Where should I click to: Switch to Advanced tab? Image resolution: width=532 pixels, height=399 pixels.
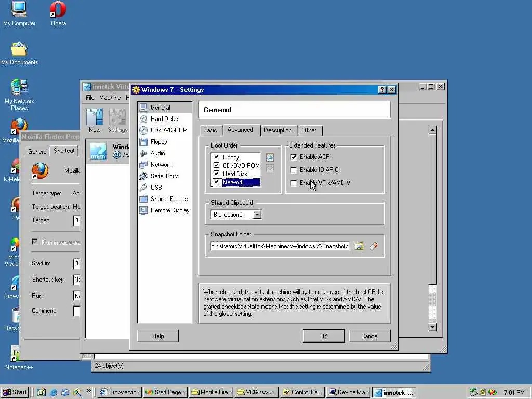(240, 130)
